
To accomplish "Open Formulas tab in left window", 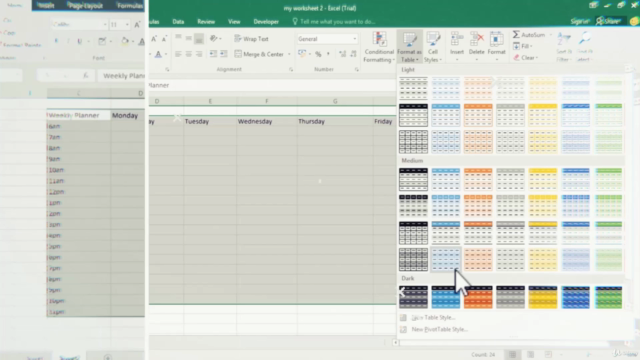I will click(130, 6).
